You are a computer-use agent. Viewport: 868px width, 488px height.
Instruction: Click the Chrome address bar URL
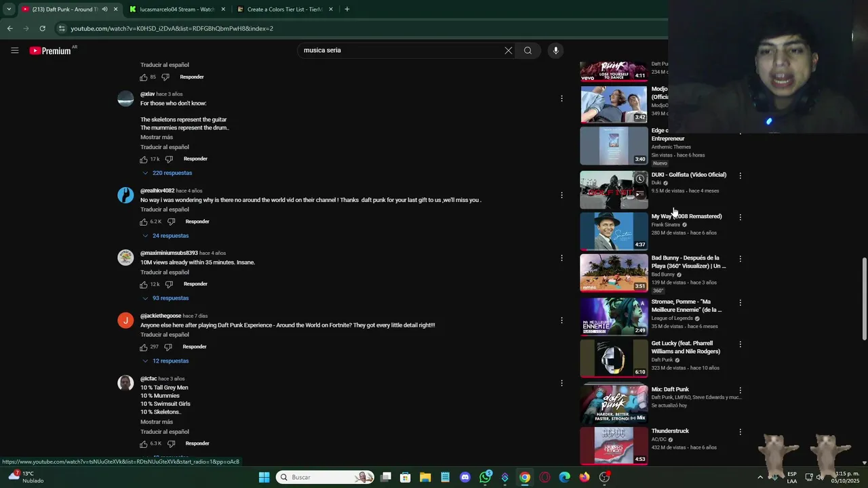click(172, 28)
